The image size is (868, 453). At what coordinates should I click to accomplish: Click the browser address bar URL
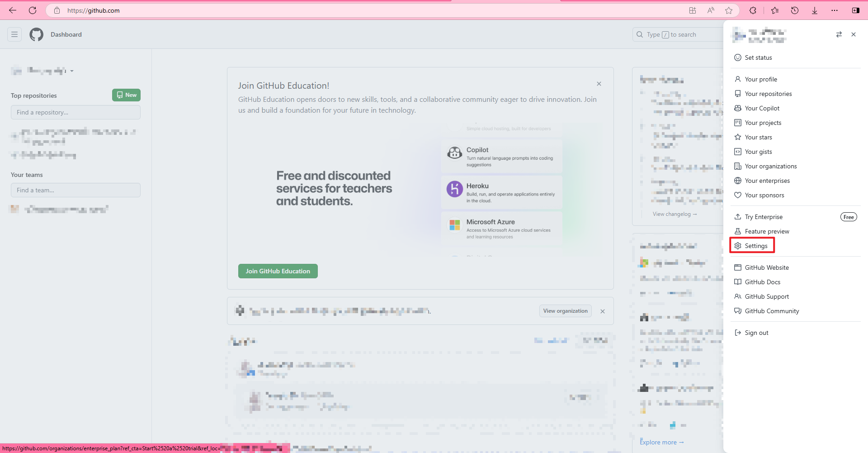pyautogui.click(x=94, y=10)
